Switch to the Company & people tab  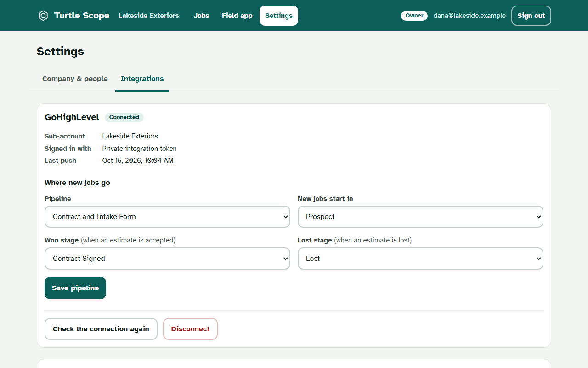coord(75,79)
